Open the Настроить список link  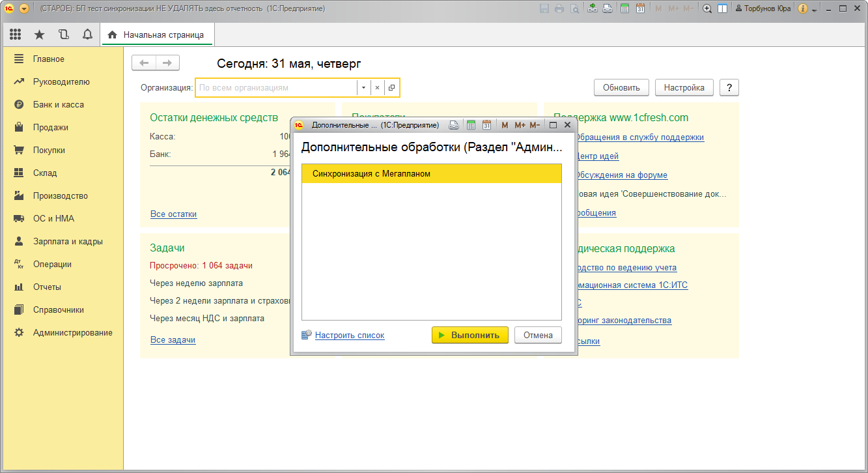click(x=350, y=335)
